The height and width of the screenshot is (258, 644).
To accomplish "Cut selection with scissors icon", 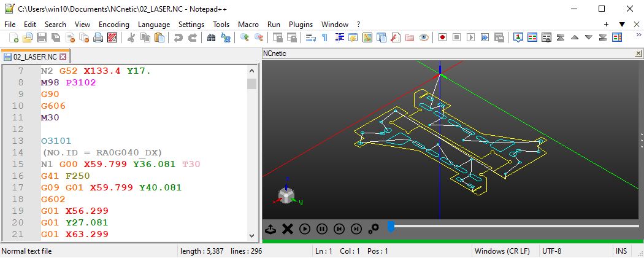I will click(131, 38).
